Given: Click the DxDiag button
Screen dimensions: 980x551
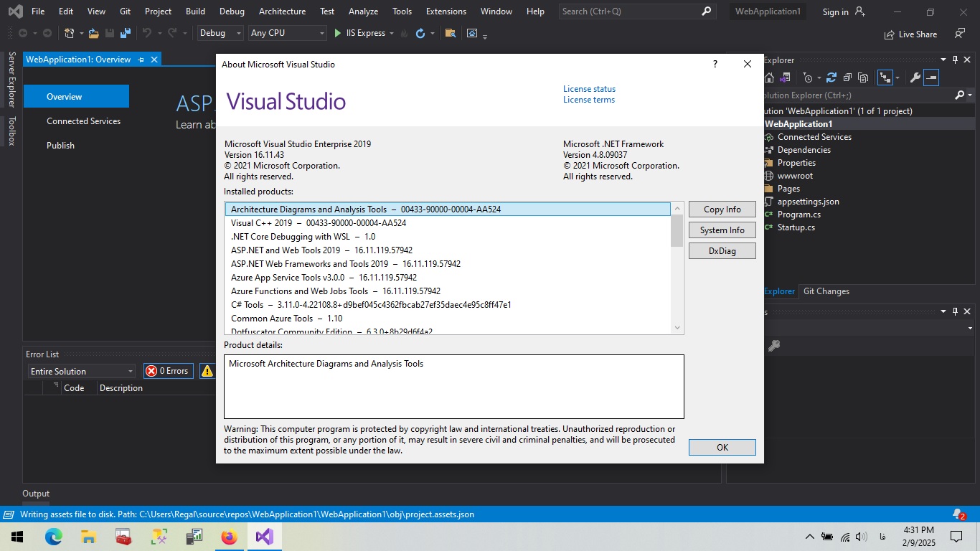Looking at the screenshot, I should pyautogui.click(x=722, y=251).
